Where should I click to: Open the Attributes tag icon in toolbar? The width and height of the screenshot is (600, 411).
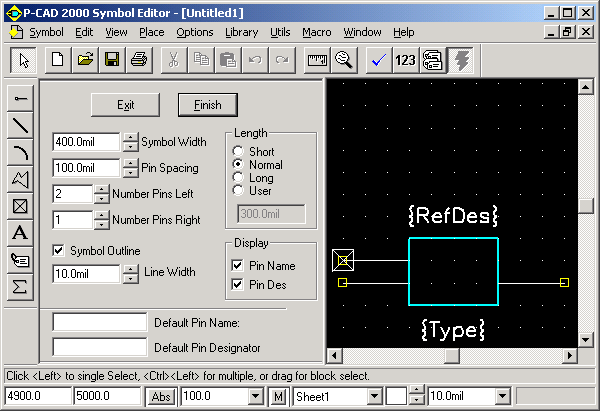coord(433,60)
